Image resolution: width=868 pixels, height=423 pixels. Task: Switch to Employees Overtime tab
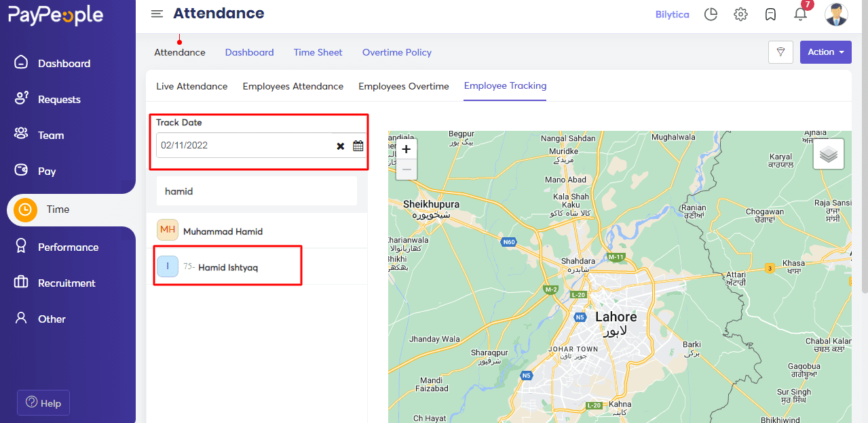404,86
